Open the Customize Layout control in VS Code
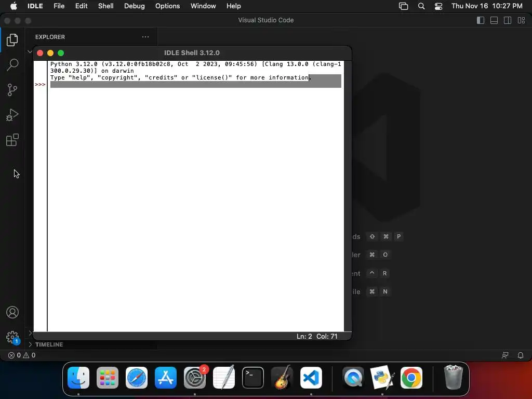The width and height of the screenshot is (532, 399). pyautogui.click(x=521, y=20)
